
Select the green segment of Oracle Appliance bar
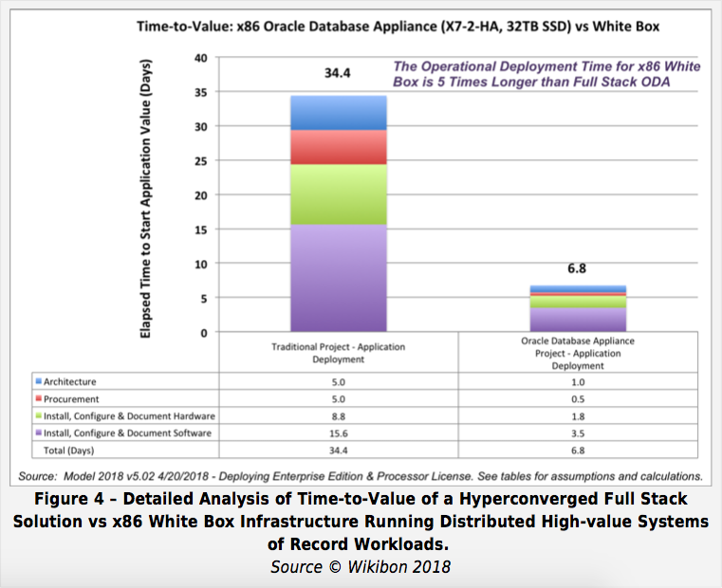coord(578,302)
